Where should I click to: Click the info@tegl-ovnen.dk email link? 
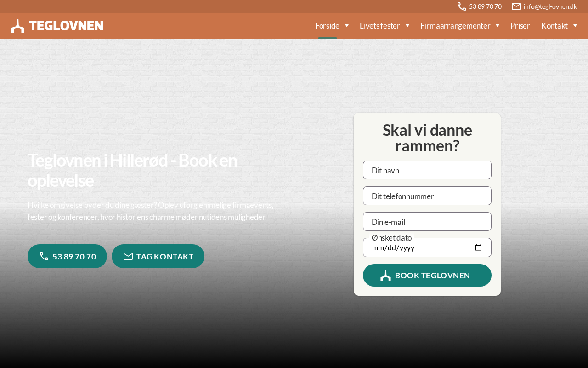click(x=550, y=6)
